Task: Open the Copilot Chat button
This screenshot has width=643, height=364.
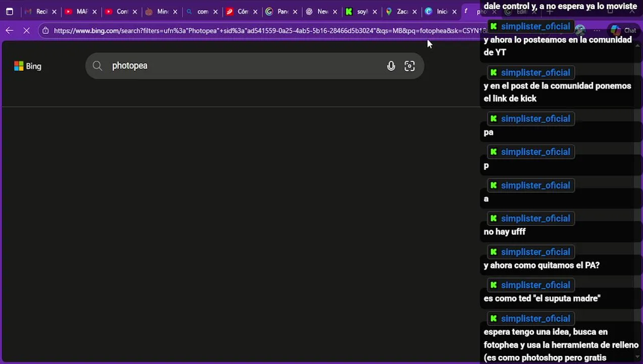Action: 624,31
